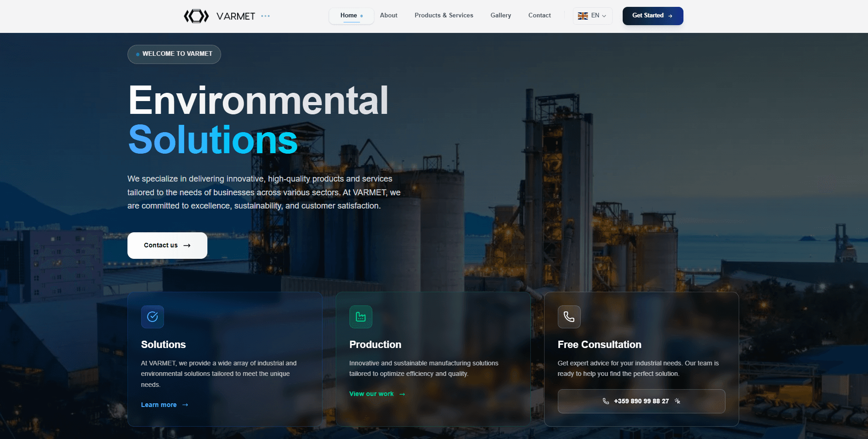Image resolution: width=868 pixels, height=439 pixels.
Task: Click the Production factory icon
Action: click(x=361, y=317)
